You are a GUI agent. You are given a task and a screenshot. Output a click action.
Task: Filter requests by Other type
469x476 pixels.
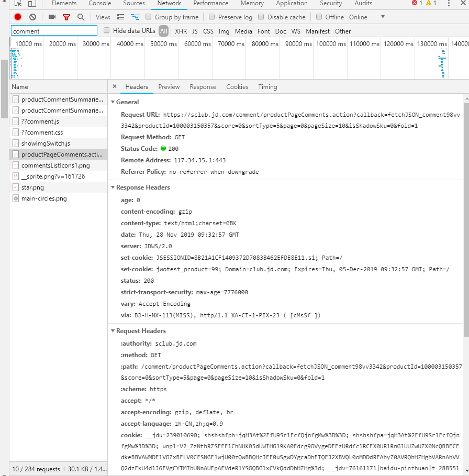pyautogui.click(x=343, y=31)
